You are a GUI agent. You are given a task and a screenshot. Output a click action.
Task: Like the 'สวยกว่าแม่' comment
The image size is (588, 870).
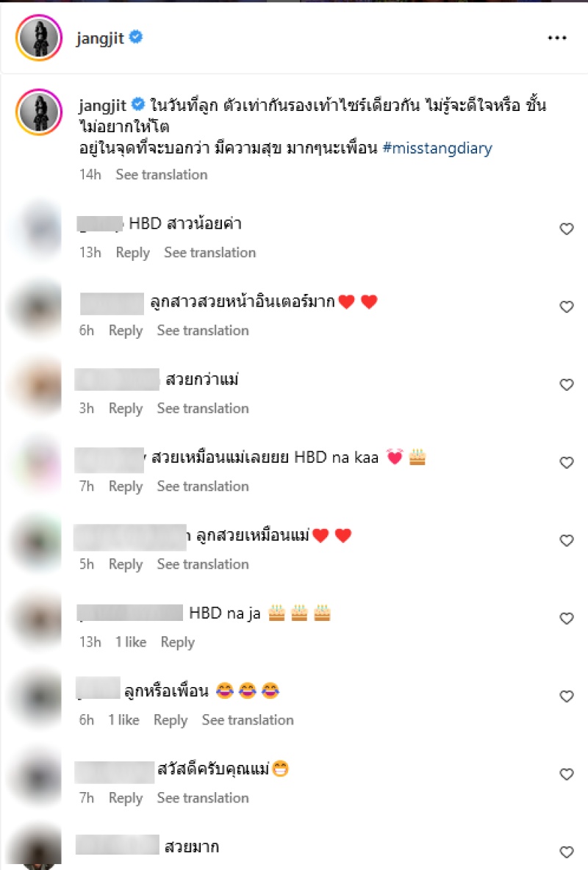567,385
